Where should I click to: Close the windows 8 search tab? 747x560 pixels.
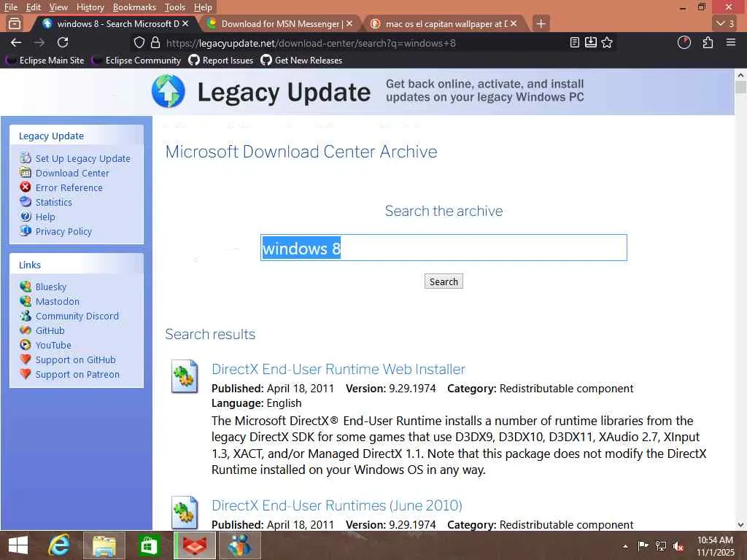point(185,23)
